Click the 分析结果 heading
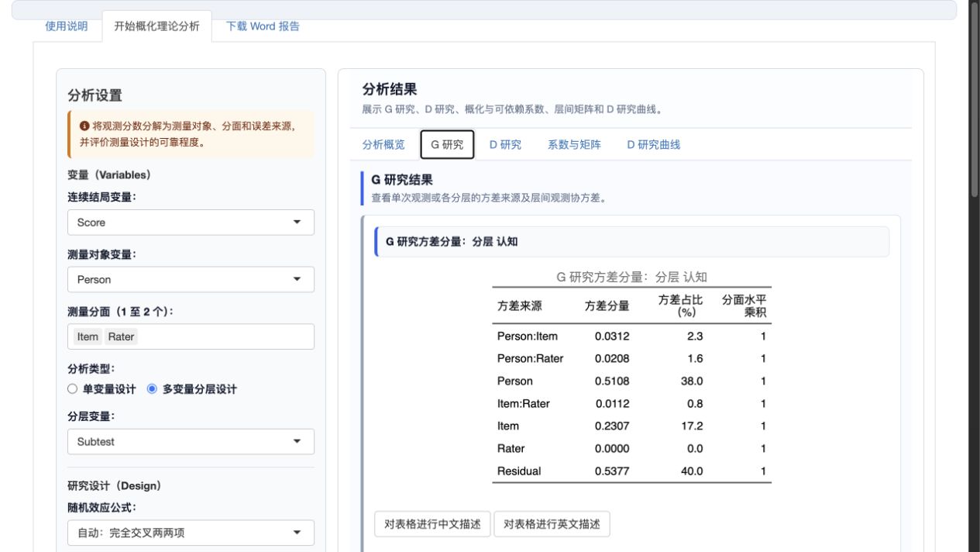980x552 pixels. click(x=390, y=90)
